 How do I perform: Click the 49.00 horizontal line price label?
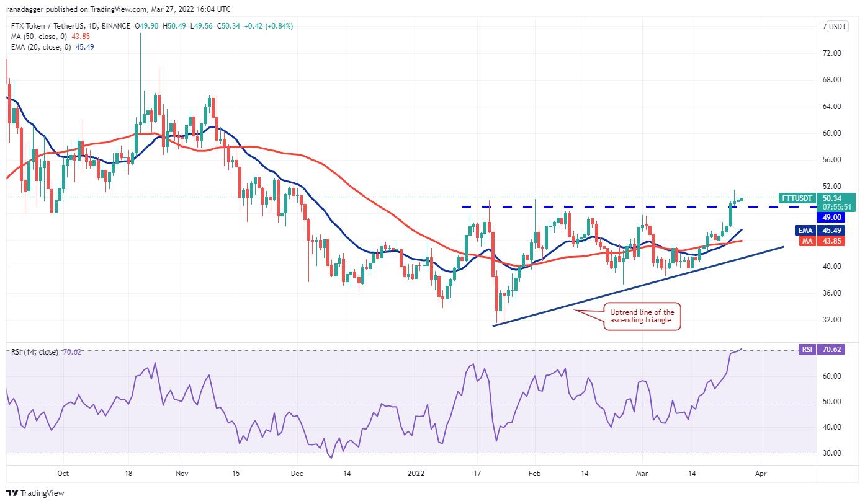(832, 218)
